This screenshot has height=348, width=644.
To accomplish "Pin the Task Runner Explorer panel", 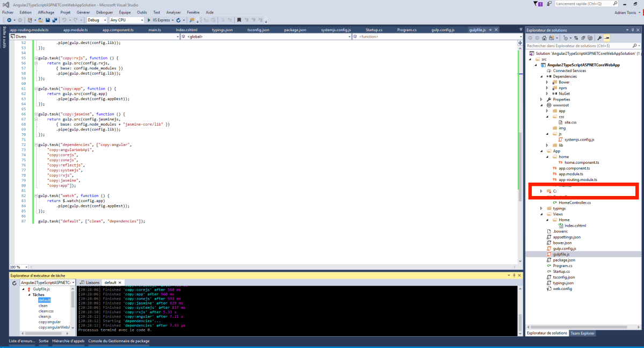I will pyautogui.click(x=514, y=275).
